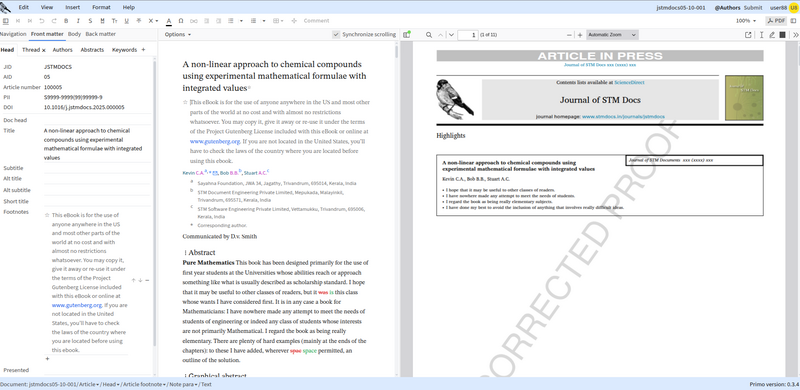Image resolution: width=800 pixels, height=390 pixels.
Task: Open the View menu
Action: pos(46,7)
